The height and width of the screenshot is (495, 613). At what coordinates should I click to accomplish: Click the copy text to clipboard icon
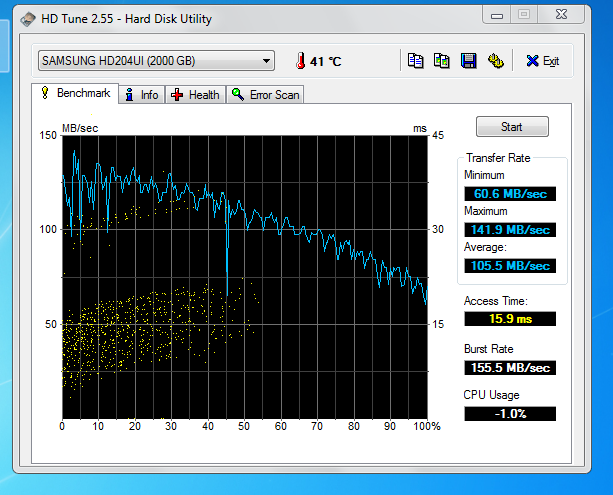[x=416, y=61]
